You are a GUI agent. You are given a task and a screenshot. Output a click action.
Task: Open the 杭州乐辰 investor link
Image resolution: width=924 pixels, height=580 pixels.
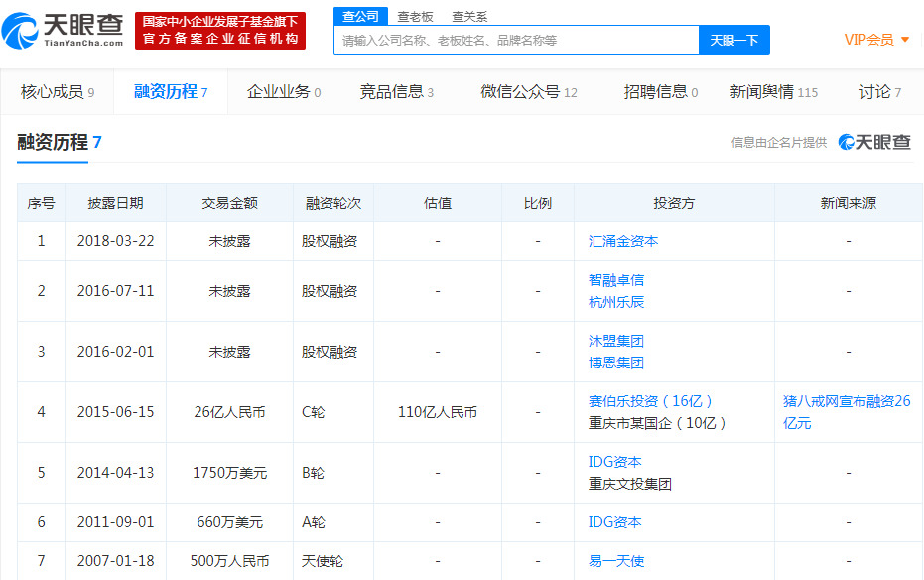pos(615,302)
